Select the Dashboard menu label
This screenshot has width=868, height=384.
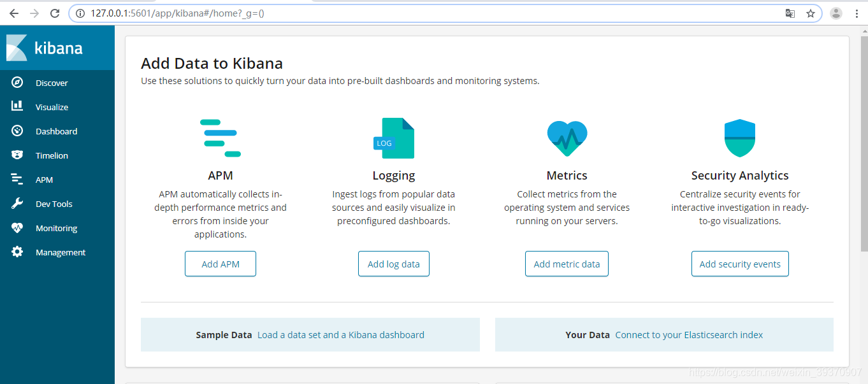(56, 131)
